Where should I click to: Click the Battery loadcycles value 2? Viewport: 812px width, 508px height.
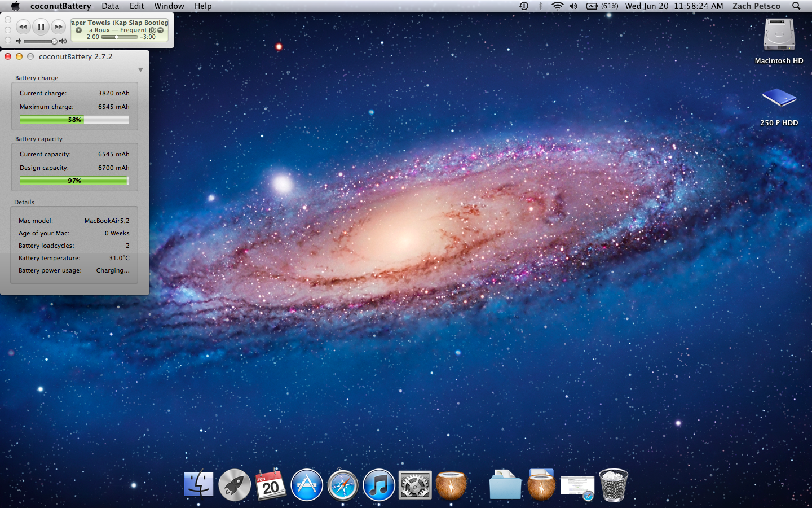tap(127, 246)
